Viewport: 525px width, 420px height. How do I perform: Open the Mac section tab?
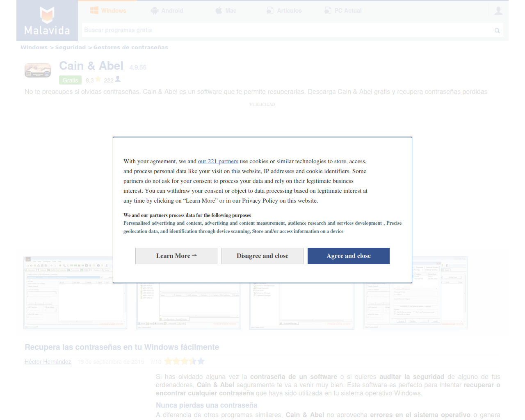[x=226, y=11]
